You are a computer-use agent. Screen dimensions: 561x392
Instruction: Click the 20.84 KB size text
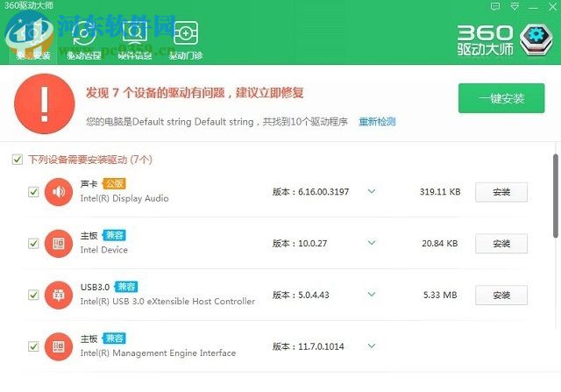[x=440, y=244]
